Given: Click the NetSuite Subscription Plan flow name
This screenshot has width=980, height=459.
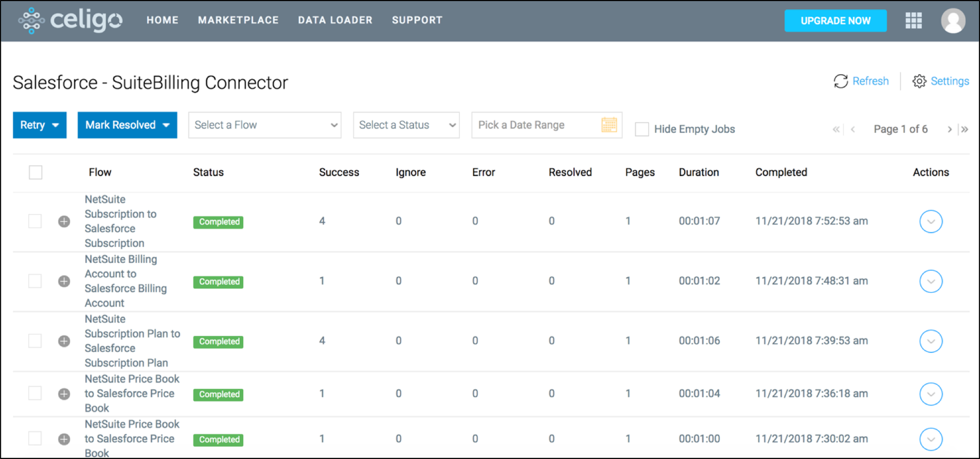Looking at the screenshot, I should (132, 341).
